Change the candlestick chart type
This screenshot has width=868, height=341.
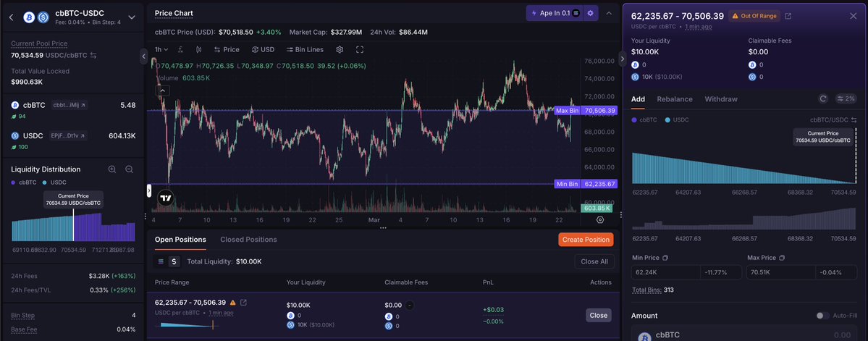[x=199, y=50]
